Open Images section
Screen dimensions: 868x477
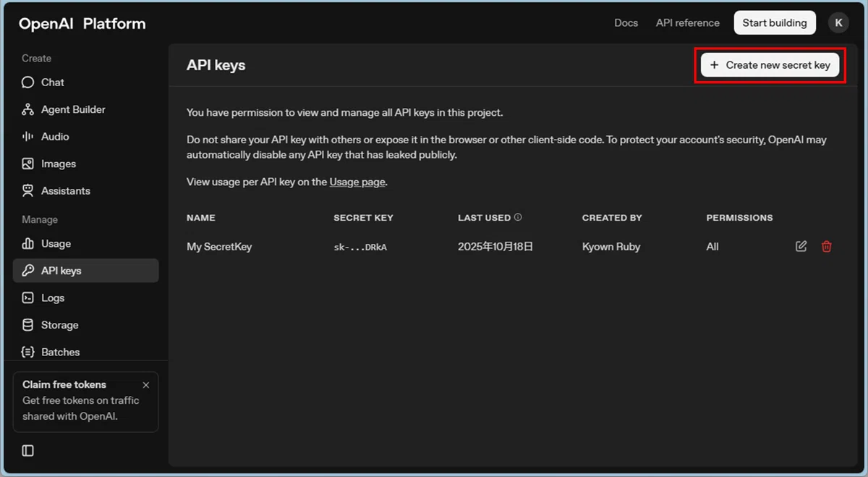85,164
